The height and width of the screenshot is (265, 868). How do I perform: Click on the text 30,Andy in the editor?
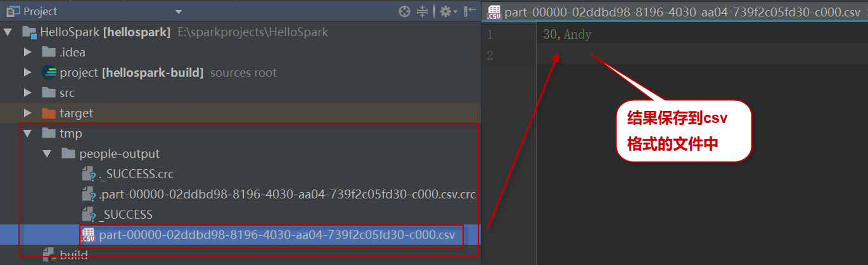(x=567, y=35)
